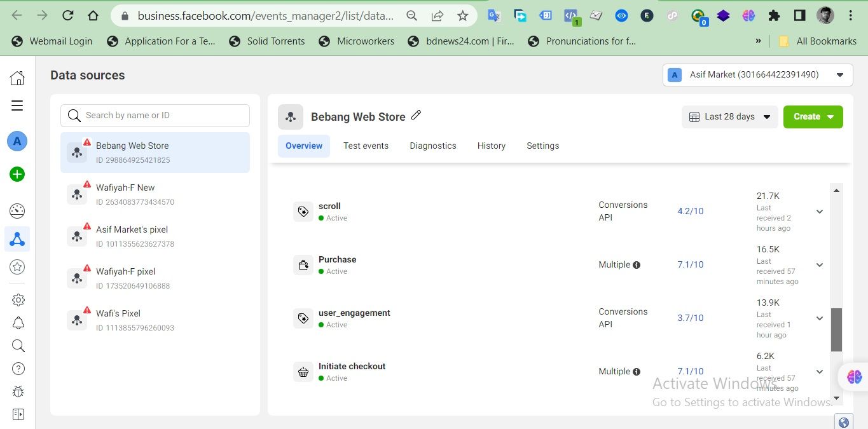This screenshot has height=429, width=868.
Task: Open the green Create button
Action: pos(813,117)
